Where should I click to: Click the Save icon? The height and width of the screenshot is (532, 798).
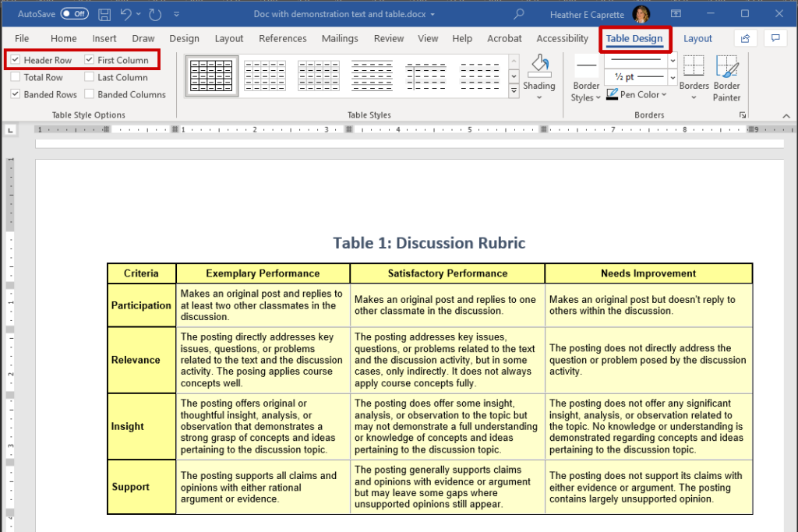(104, 13)
